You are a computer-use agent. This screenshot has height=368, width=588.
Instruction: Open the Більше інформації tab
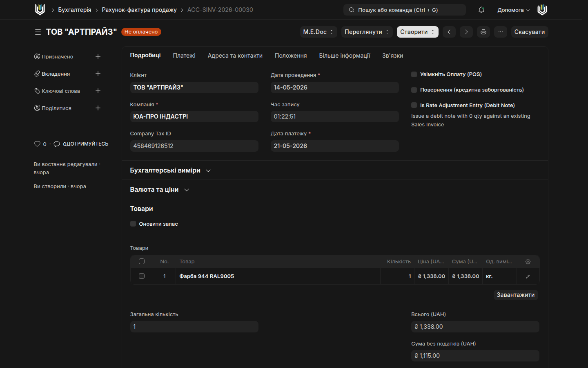click(345, 56)
